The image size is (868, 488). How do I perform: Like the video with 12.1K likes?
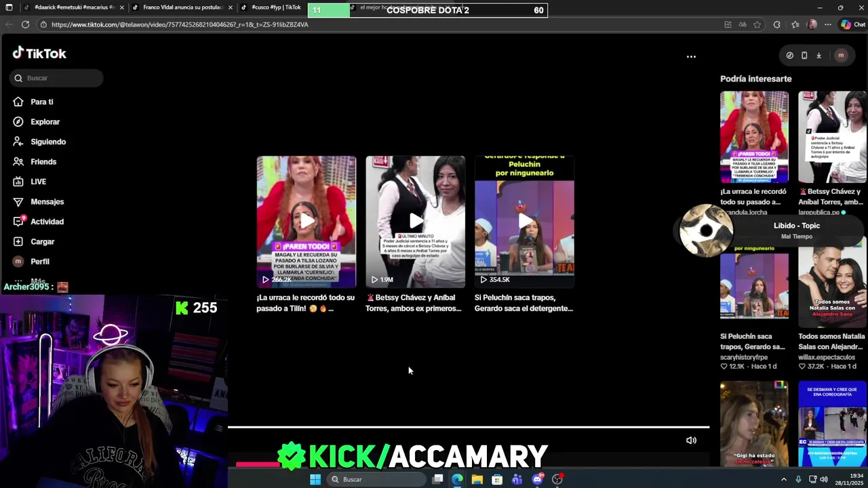[x=724, y=367]
